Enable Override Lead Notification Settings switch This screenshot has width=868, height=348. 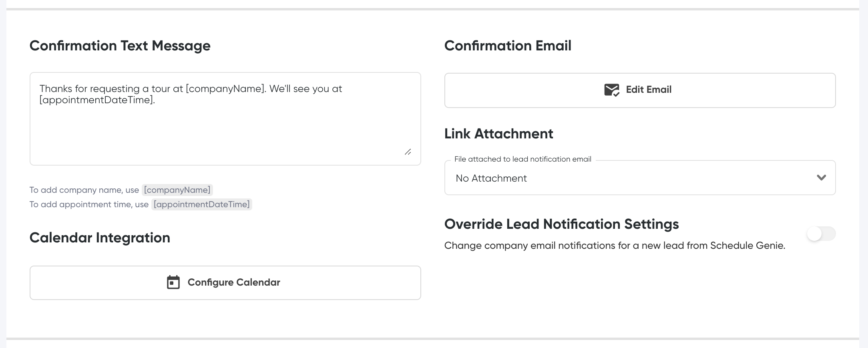[821, 234]
